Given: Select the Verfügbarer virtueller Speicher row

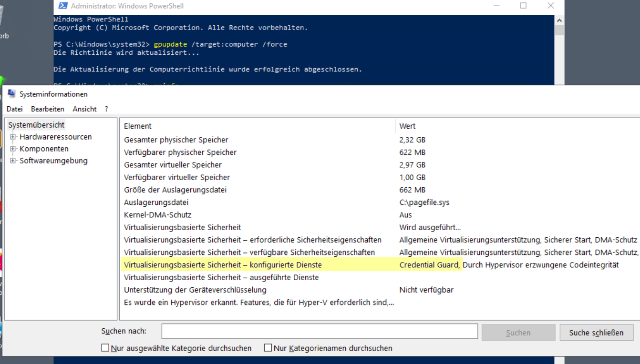Looking at the screenshot, I should click(x=380, y=177).
